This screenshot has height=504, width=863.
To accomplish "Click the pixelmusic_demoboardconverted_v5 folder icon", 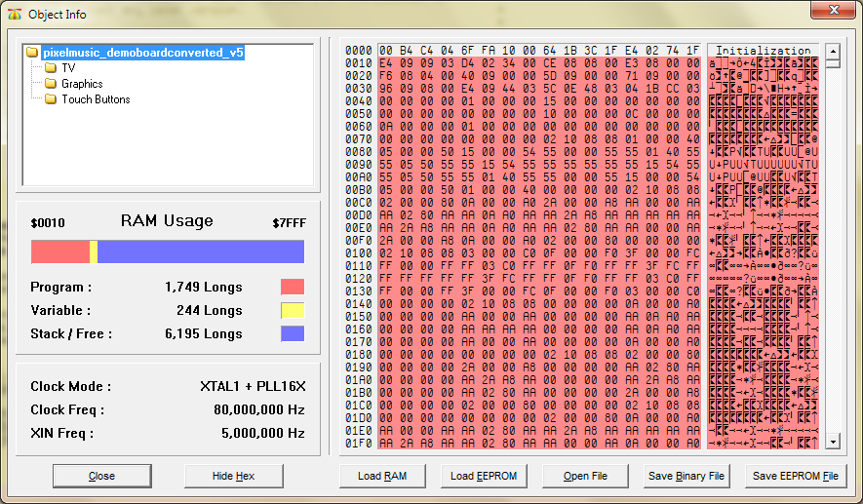I will pos(32,53).
